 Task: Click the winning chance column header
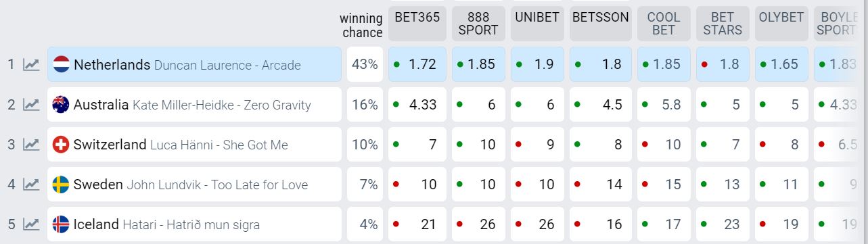point(361,26)
